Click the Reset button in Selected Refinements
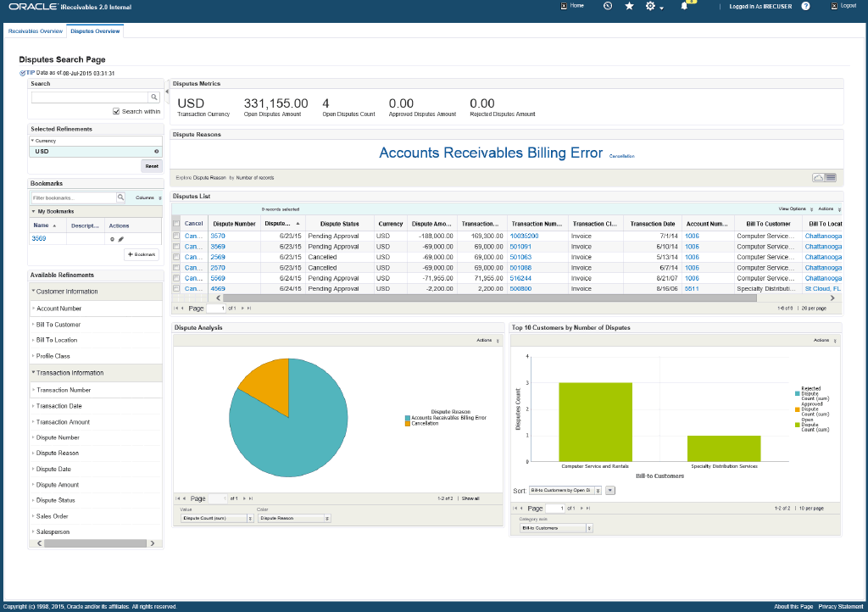Screen dimensions: 868x612 (152, 166)
